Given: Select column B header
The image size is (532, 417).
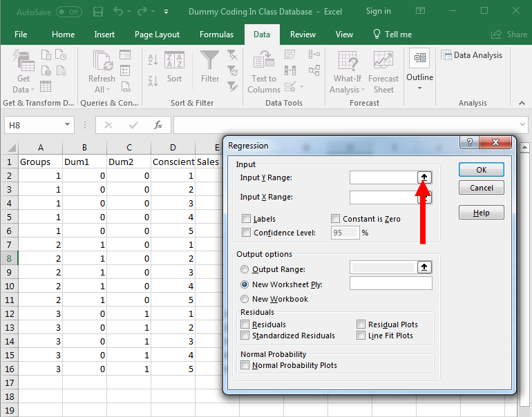Looking at the screenshot, I should [84, 148].
